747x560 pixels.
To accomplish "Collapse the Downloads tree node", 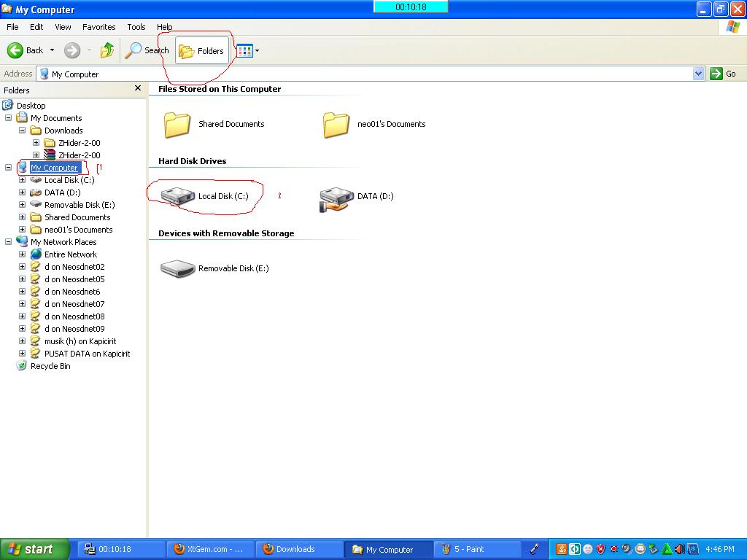I will (x=22, y=131).
